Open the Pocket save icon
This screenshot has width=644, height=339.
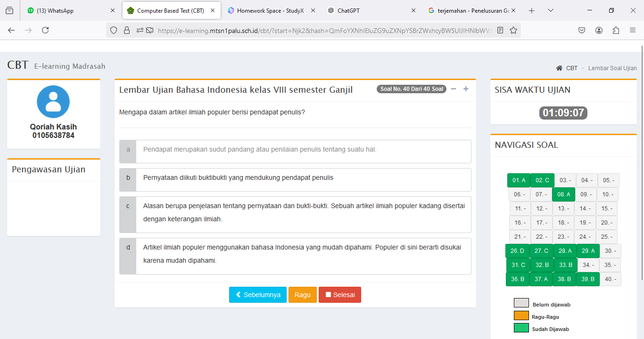(582, 30)
